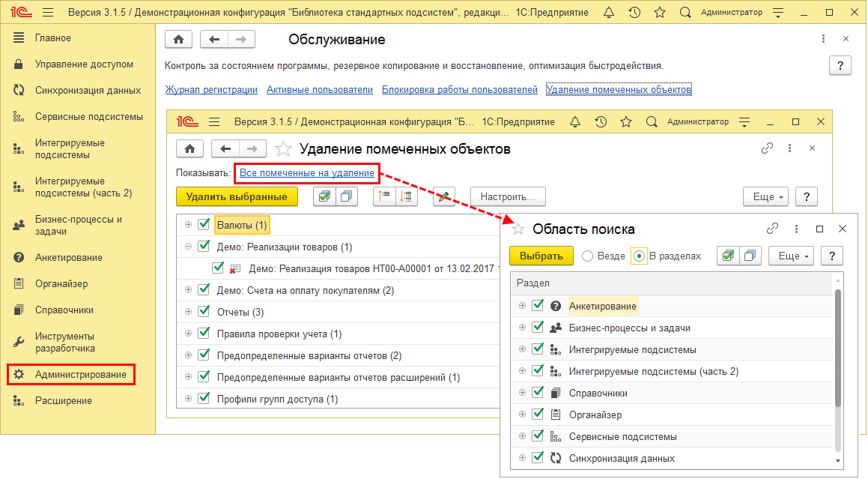Click Все помеченные на удаление link

[306, 173]
